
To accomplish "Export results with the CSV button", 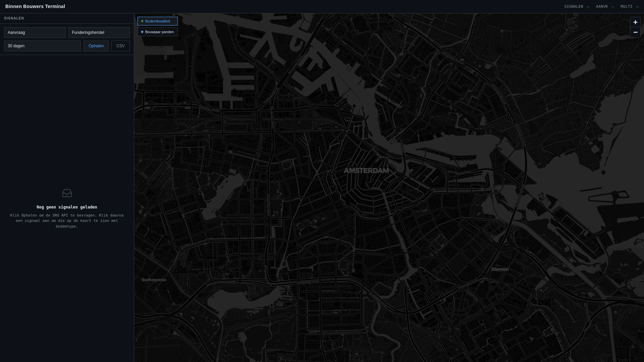I will (x=120, y=46).
